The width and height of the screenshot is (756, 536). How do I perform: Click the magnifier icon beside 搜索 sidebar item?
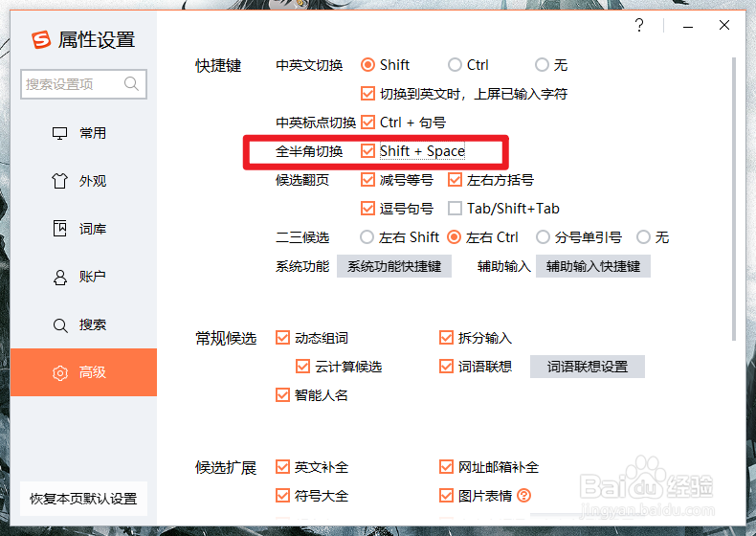coord(60,325)
